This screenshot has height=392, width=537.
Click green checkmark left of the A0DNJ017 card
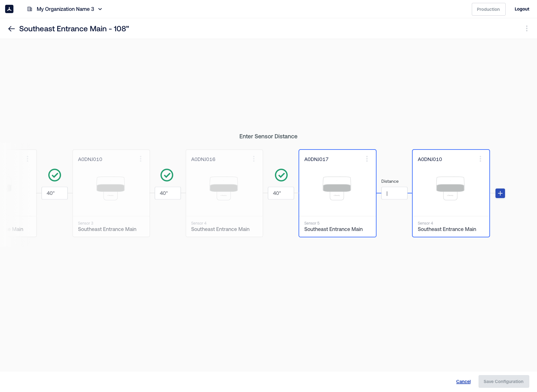(x=281, y=175)
